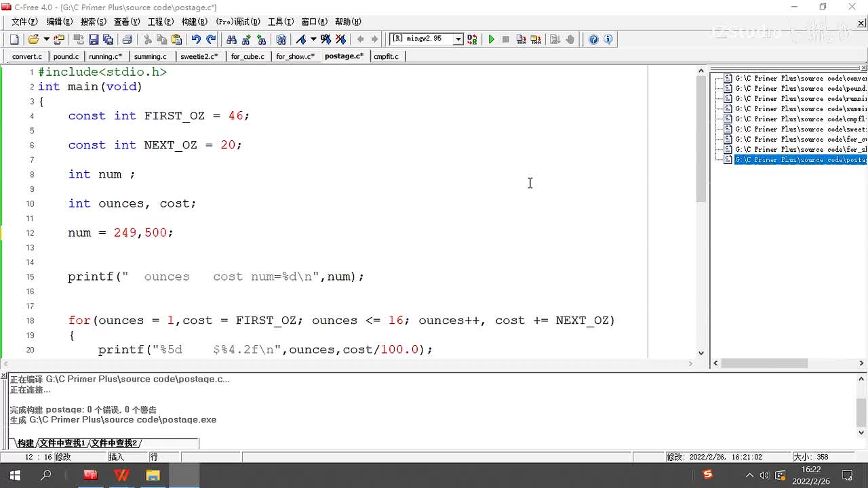Viewport: 868px width, 488px height.
Task: Click line 12 text 'num = 249,500;'
Action: click(121, 232)
